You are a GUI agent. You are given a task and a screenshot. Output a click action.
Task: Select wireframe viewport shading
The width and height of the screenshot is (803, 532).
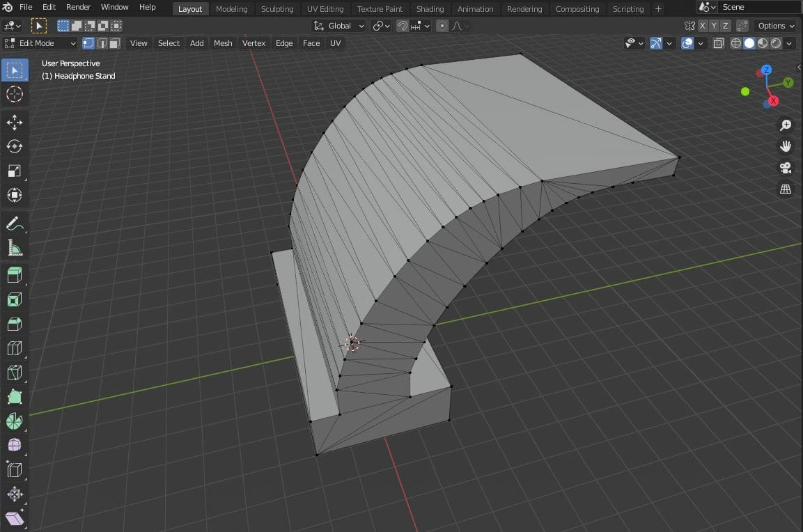coord(736,43)
